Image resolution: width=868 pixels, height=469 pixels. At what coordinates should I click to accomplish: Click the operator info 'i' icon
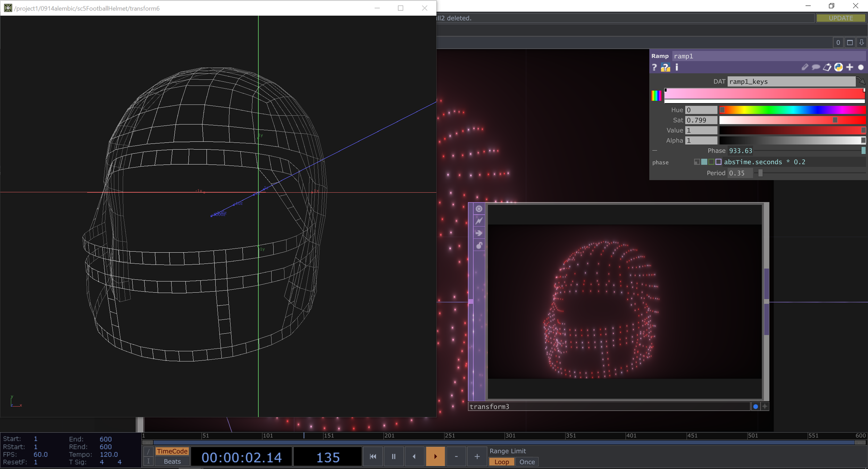click(x=677, y=67)
